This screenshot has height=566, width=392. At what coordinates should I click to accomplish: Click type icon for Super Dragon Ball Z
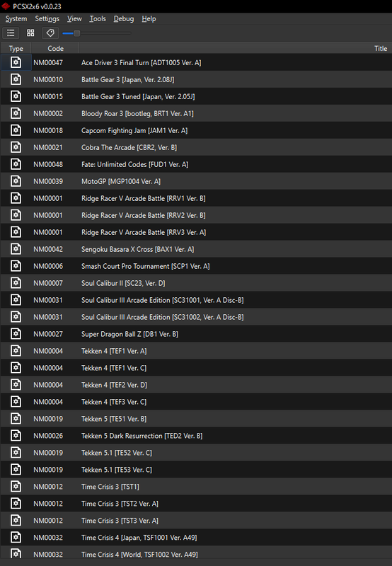click(x=16, y=334)
